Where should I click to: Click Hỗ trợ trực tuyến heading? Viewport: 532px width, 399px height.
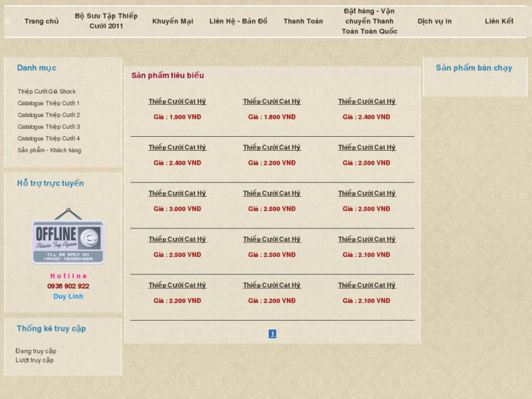click(x=50, y=183)
